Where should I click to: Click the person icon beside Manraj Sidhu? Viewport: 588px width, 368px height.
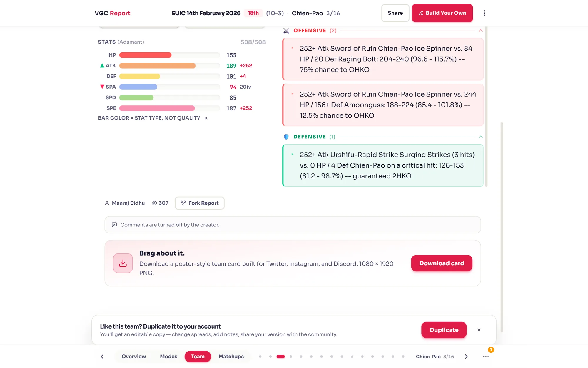107,203
